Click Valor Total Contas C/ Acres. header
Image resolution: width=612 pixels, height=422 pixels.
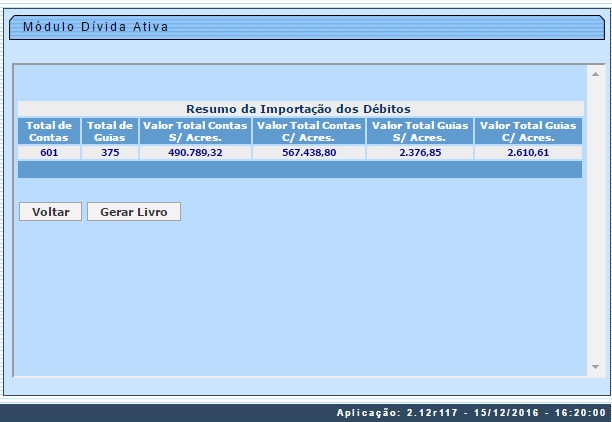point(309,131)
